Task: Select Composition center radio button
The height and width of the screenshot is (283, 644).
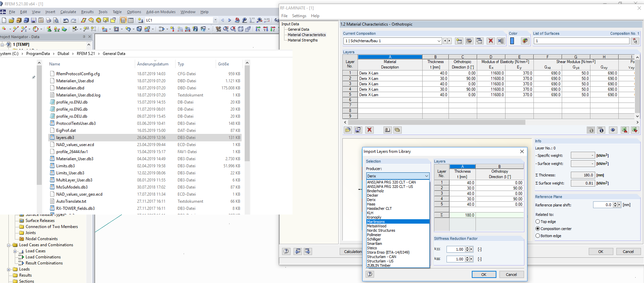Action: tap(538, 229)
